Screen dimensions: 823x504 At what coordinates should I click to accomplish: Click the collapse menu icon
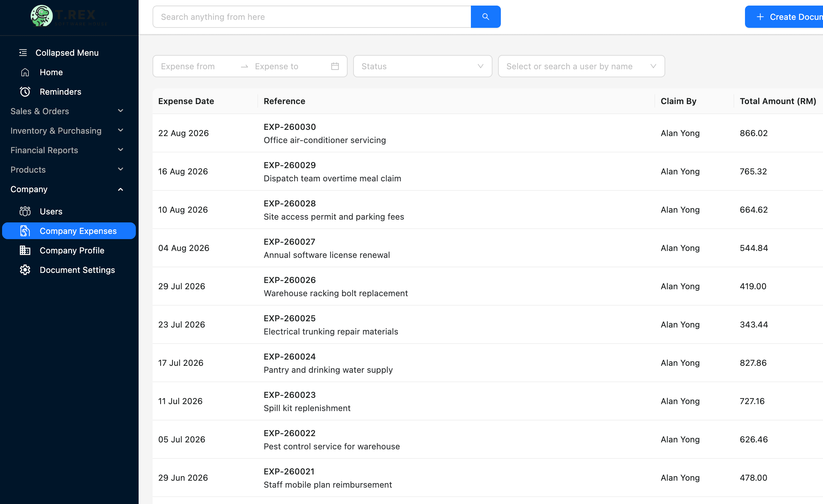coord(23,53)
